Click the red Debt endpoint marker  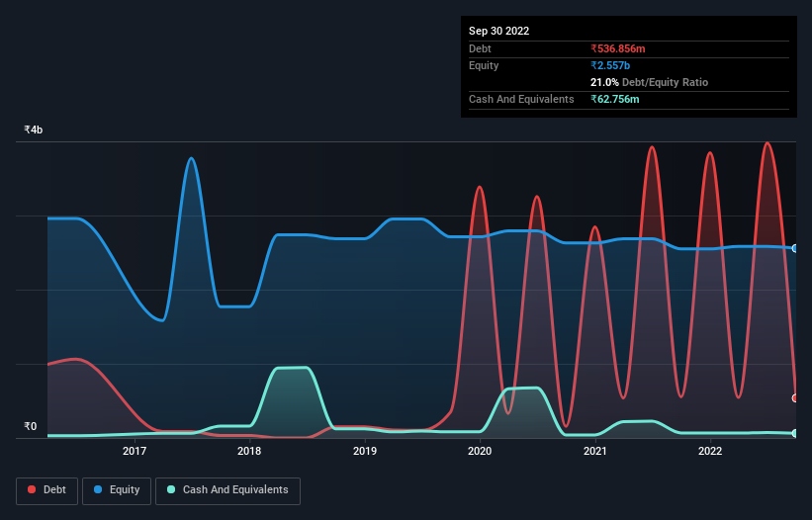(795, 397)
